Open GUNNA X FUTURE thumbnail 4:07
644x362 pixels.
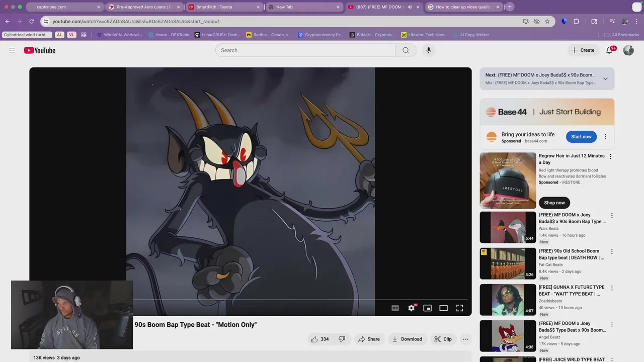coord(508,300)
